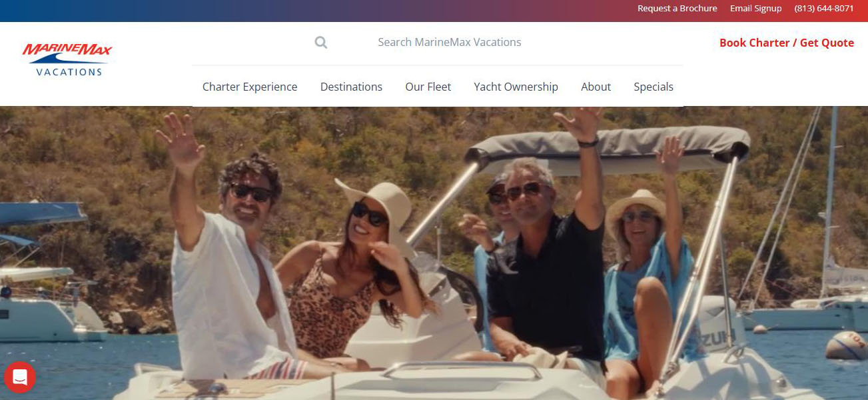Open the red chat widget bubble
Screen dimensions: 868x400
click(19, 377)
